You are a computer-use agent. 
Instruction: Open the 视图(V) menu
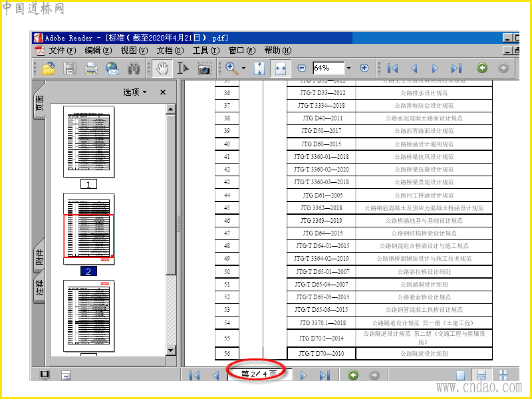tap(134, 51)
